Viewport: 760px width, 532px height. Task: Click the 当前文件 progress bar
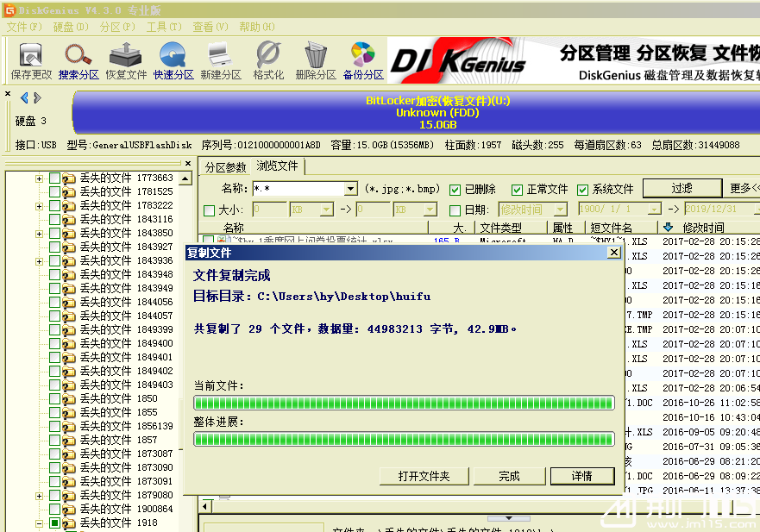(x=404, y=403)
